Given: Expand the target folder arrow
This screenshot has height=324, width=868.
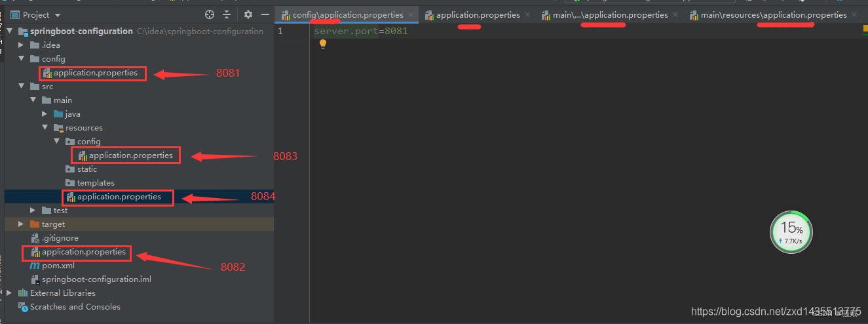Looking at the screenshot, I should pyautogui.click(x=22, y=224).
